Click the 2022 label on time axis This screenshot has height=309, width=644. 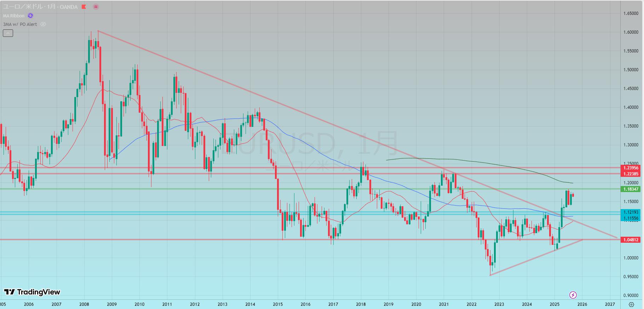pyautogui.click(x=471, y=304)
